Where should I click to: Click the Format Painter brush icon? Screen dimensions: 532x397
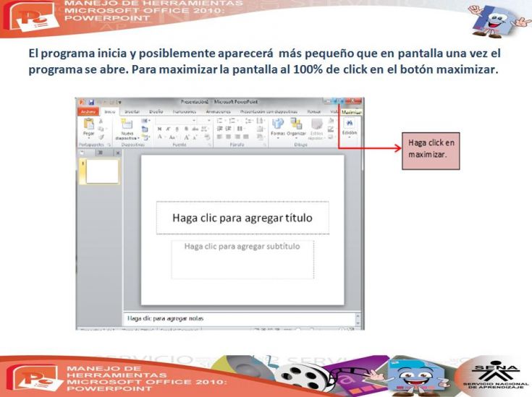[101, 137]
